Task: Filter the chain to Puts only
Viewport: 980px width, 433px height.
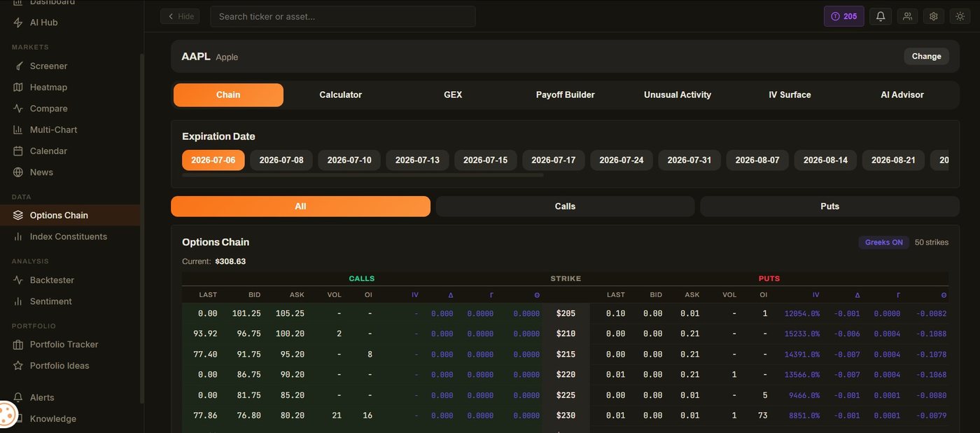Action: pyautogui.click(x=829, y=206)
